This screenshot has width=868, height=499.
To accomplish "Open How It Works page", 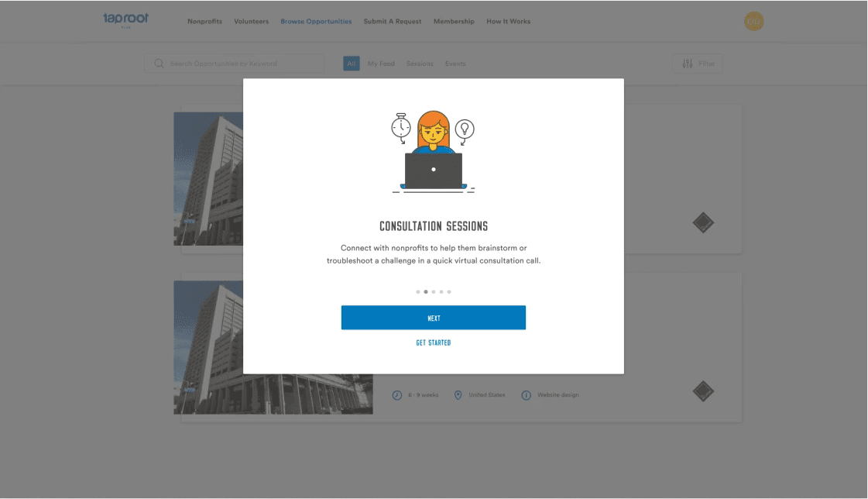I will pos(508,22).
